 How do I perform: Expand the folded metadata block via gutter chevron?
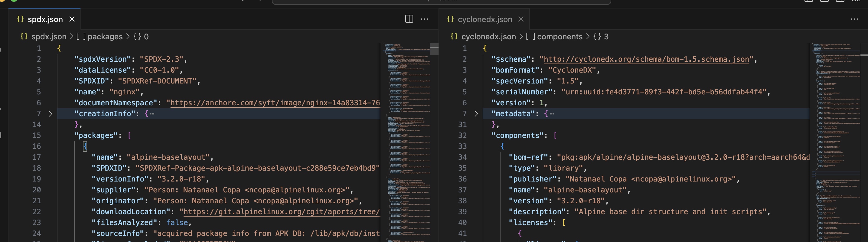pos(476,114)
